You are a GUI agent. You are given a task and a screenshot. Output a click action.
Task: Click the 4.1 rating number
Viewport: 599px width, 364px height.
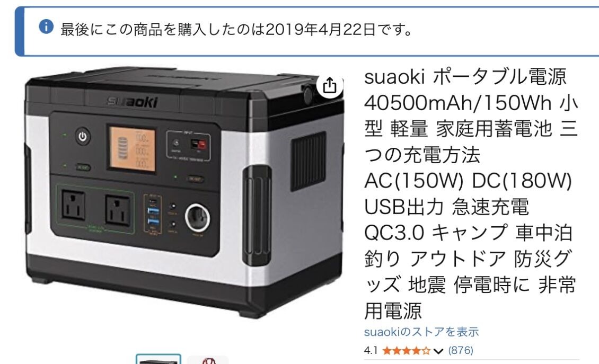click(371, 350)
